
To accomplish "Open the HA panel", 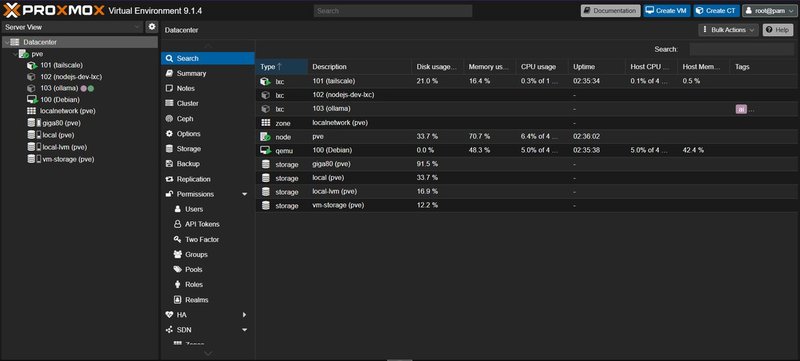I will (x=208, y=315).
